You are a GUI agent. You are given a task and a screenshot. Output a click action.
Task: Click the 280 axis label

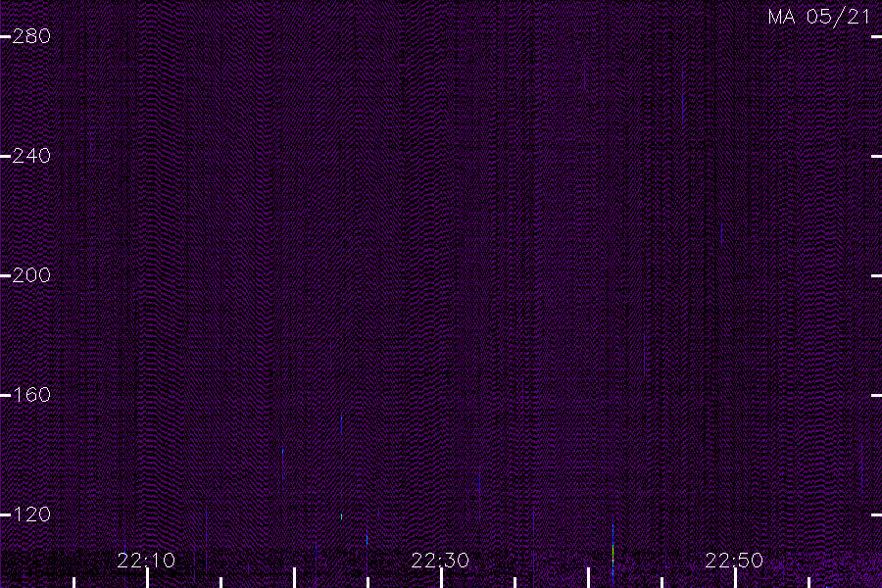click(x=31, y=36)
